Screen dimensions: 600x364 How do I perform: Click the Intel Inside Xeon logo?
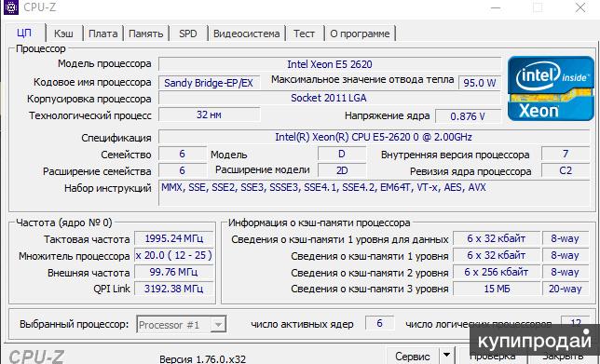pos(551,88)
